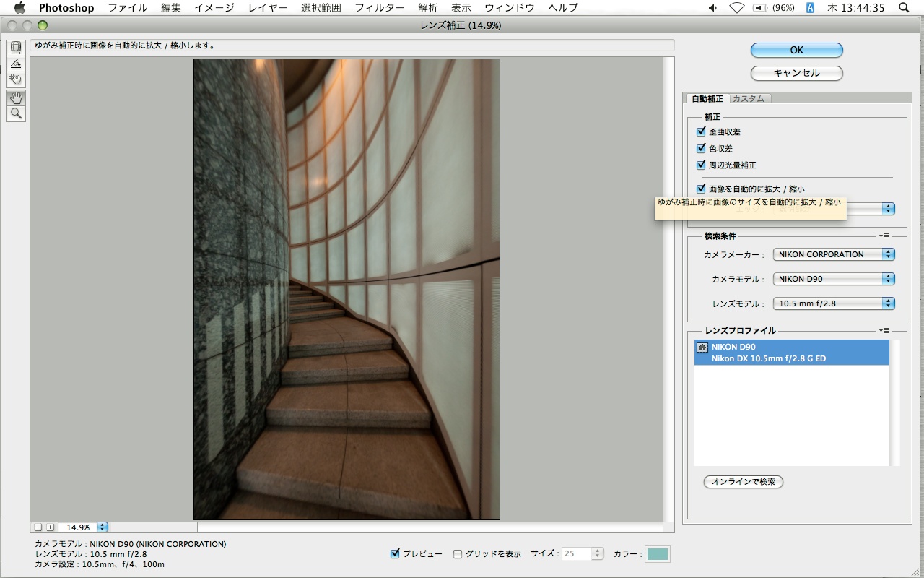Select the Straighten tool
Screen dimensions: 924x578
point(16,64)
